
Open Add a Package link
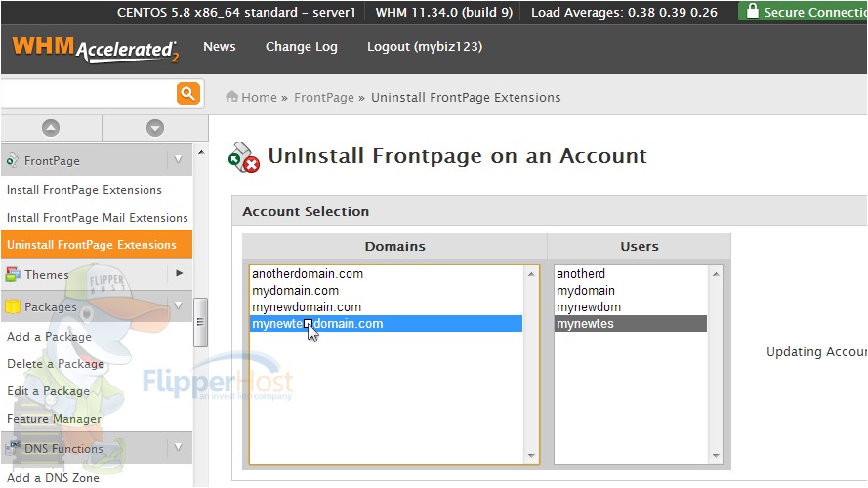click(49, 337)
